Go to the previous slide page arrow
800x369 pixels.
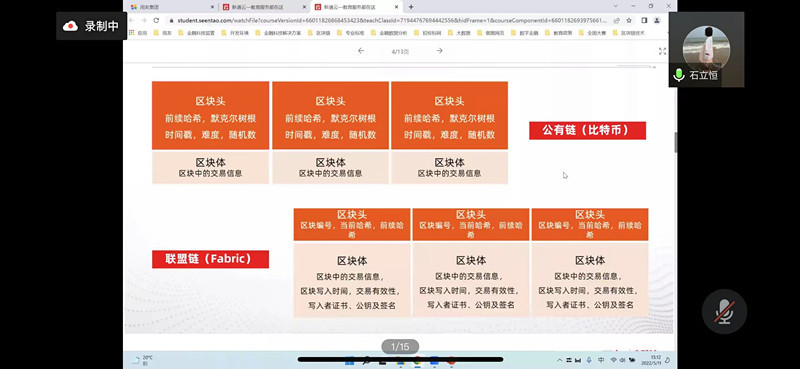[x=361, y=51]
